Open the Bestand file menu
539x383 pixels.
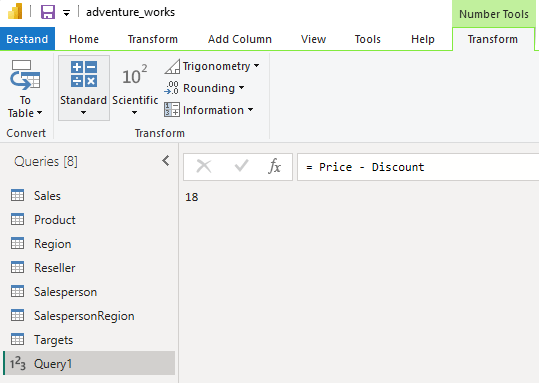pos(27,39)
